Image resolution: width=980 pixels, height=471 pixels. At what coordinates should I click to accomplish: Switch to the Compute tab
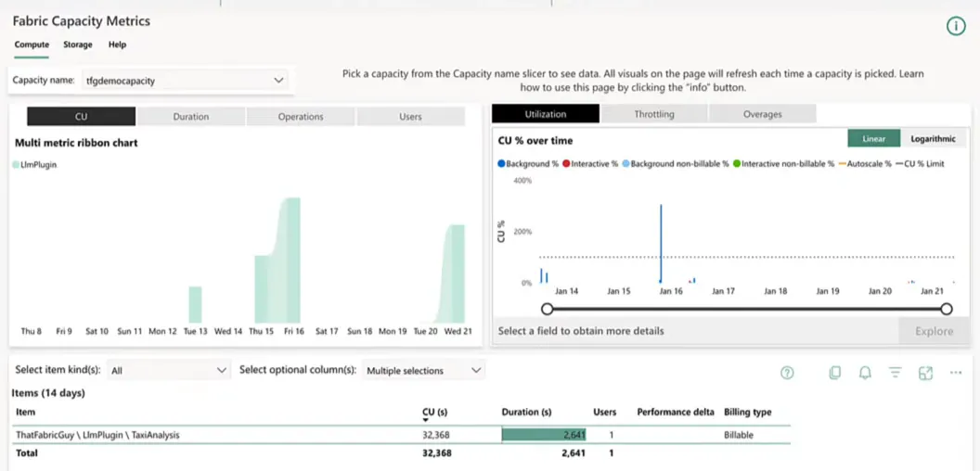click(x=32, y=45)
